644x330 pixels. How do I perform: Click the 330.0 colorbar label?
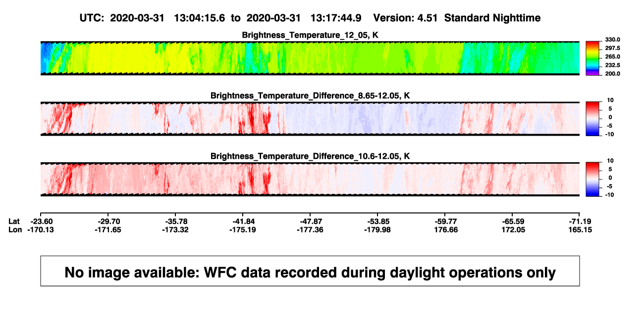click(x=612, y=40)
